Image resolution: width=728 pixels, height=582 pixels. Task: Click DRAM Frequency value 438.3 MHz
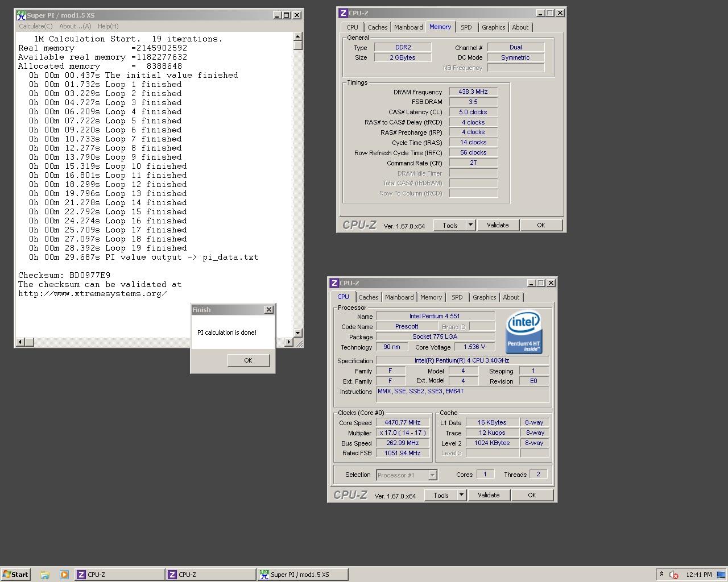tap(473, 92)
